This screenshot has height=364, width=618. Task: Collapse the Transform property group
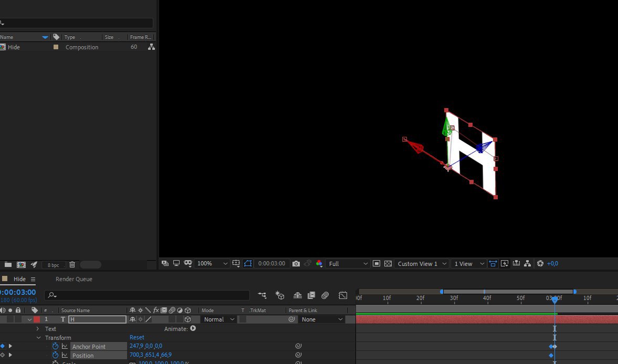click(39, 338)
